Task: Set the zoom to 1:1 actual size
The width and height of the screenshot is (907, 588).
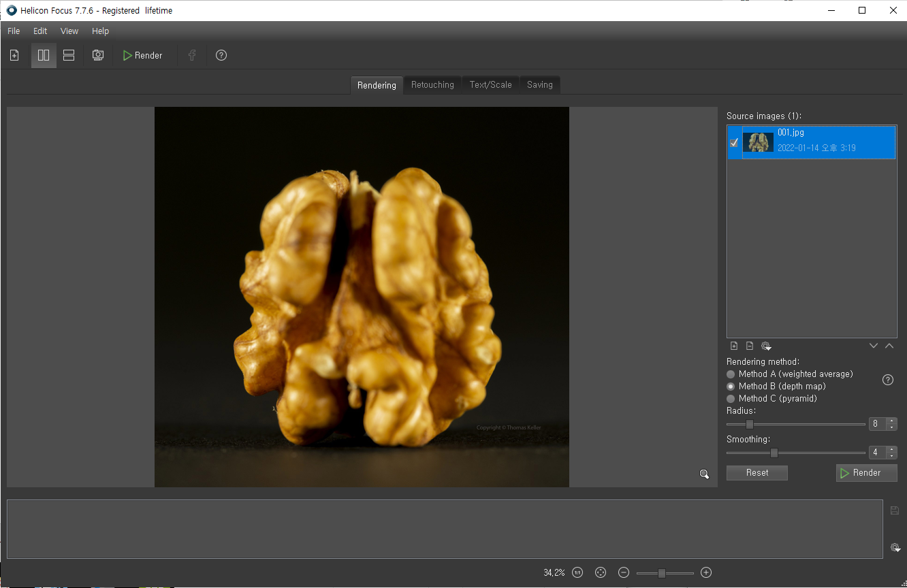Action: (x=577, y=572)
